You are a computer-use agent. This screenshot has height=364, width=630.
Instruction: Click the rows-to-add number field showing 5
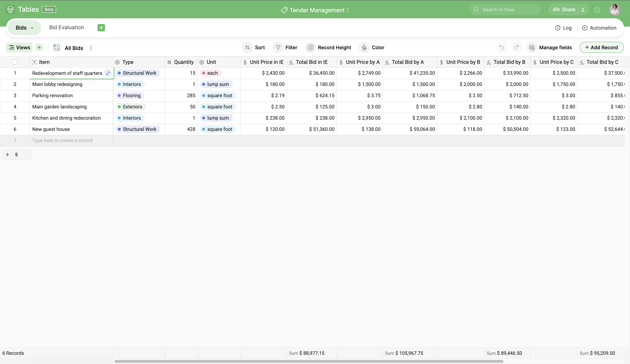[x=22, y=154]
